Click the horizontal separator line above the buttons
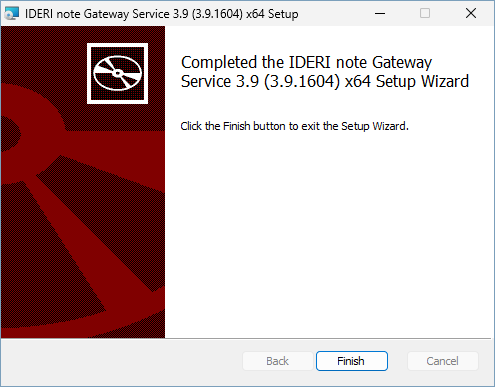Screen dimensions: 495x387 point(246,339)
